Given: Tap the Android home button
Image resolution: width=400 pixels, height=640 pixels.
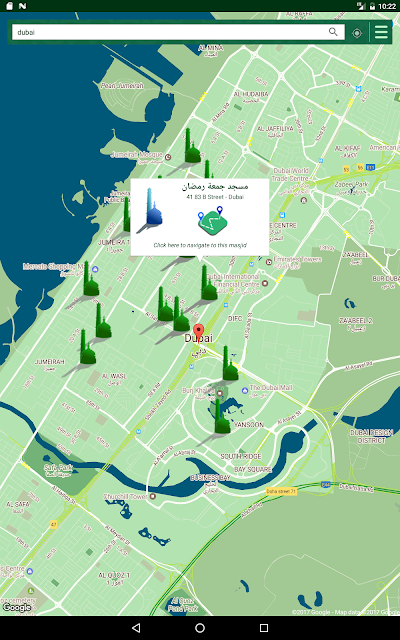Looking at the screenshot, I should pyautogui.click(x=200, y=628).
